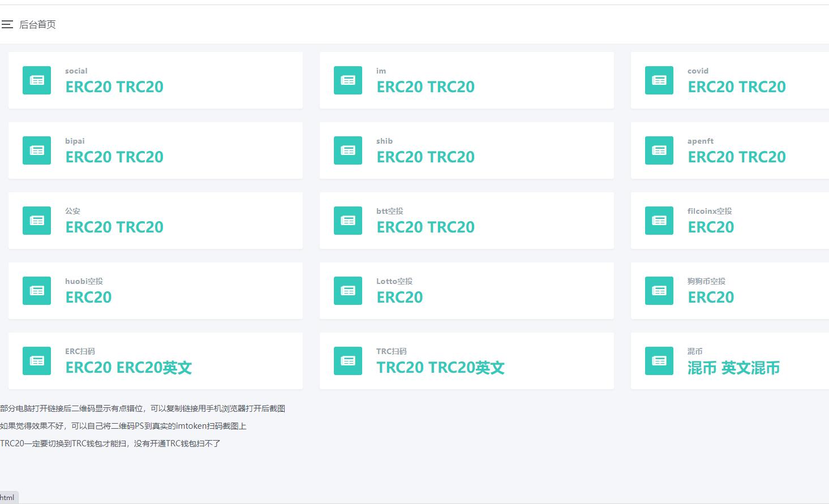Open TRC20 link in apenft card

[762, 157]
